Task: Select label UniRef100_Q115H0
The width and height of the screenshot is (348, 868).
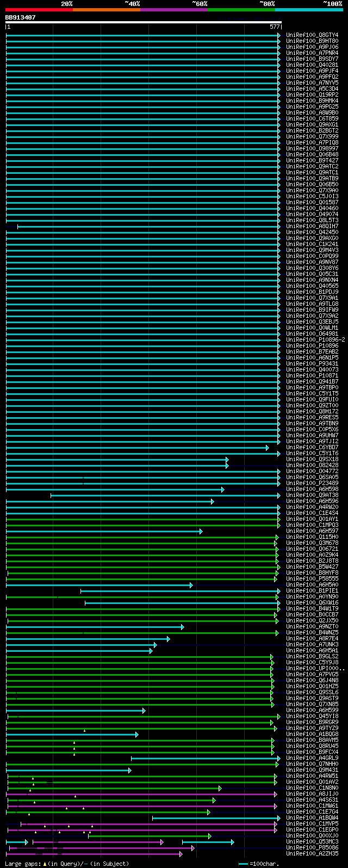Action: (x=312, y=537)
